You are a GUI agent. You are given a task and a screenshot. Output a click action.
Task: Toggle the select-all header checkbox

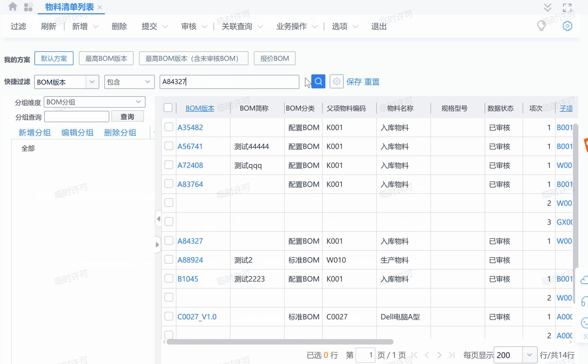(168, 108)
